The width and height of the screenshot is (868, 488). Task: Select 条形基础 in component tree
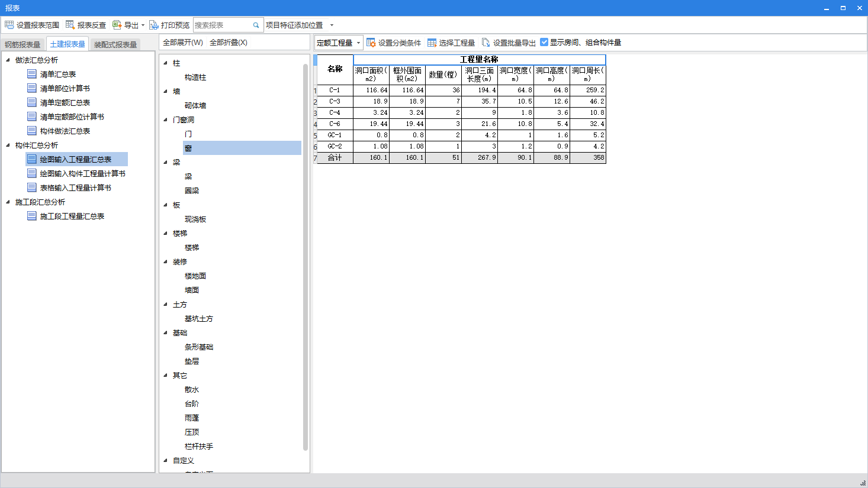199,347
